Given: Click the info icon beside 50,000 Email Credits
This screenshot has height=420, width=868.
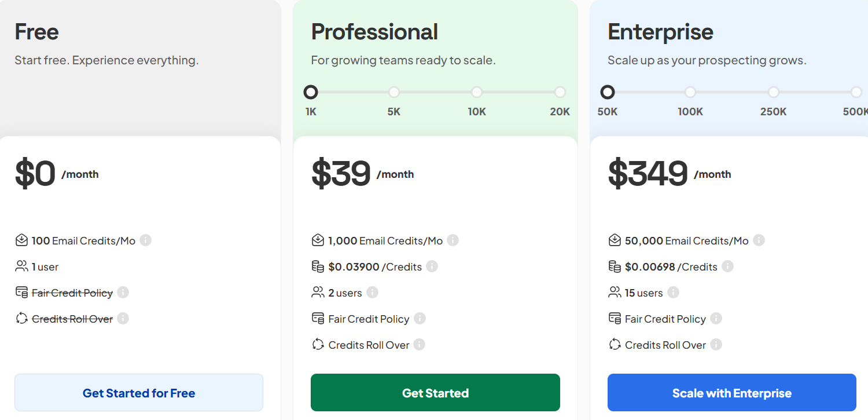Looking at the screenshot, I should (758, 240).
